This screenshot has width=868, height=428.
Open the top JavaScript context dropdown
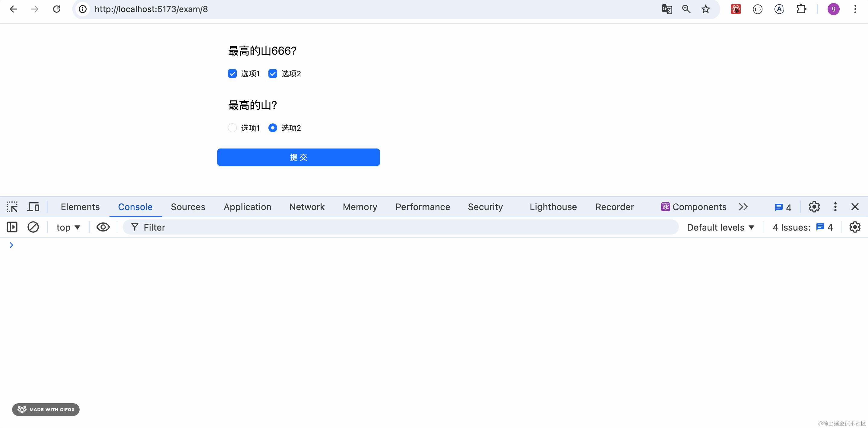(68, 227)
